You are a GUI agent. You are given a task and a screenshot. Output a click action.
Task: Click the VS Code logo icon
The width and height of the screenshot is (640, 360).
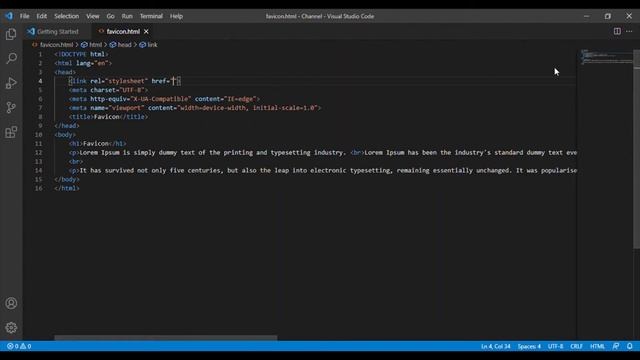click(9, 16)
